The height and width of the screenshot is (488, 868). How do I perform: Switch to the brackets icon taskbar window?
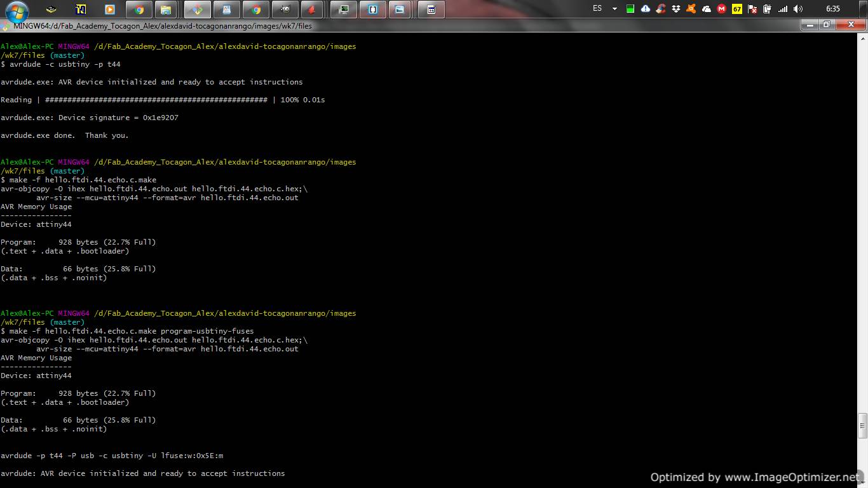372,10
